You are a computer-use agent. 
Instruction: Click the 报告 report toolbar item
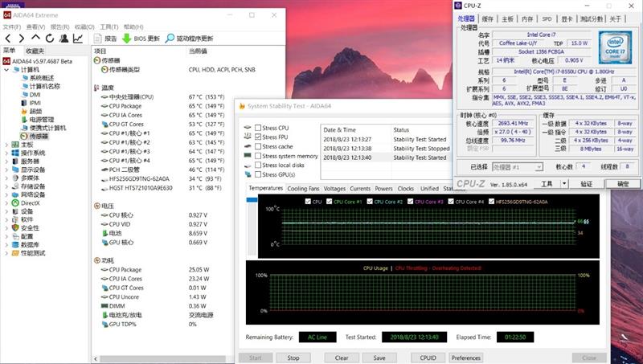click(x=105, y=39)
